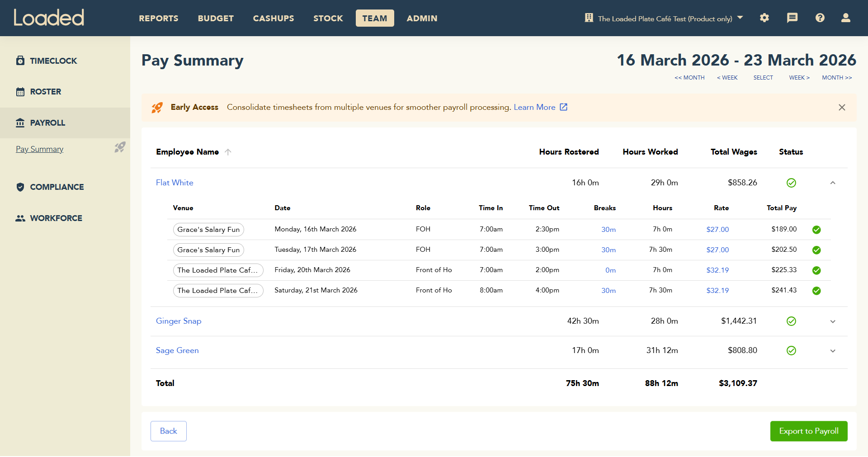Expand the Ginger Snap row

pos(833,322)
